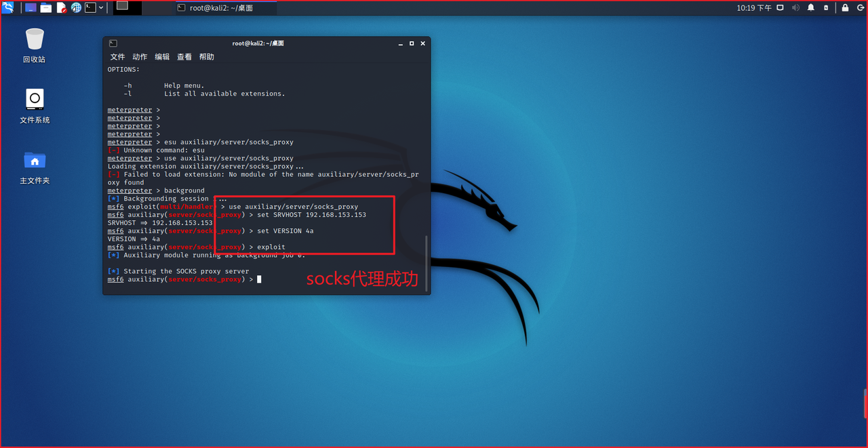Open the file manager panel launcher

[x=46, y=7]
